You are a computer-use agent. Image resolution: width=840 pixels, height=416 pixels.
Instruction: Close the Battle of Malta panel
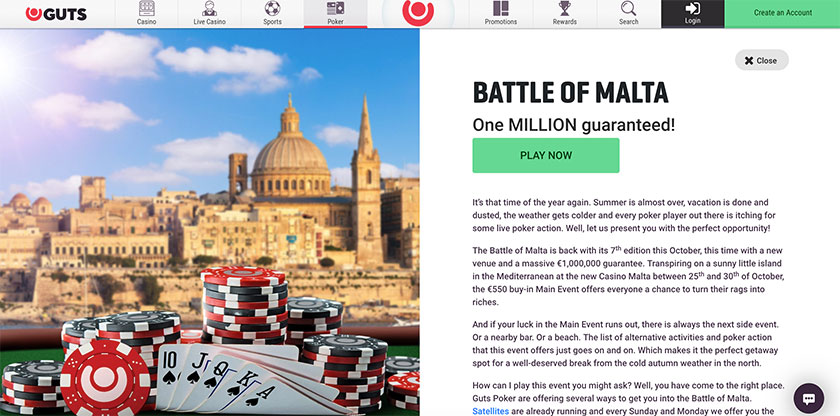tap(761, 60)
